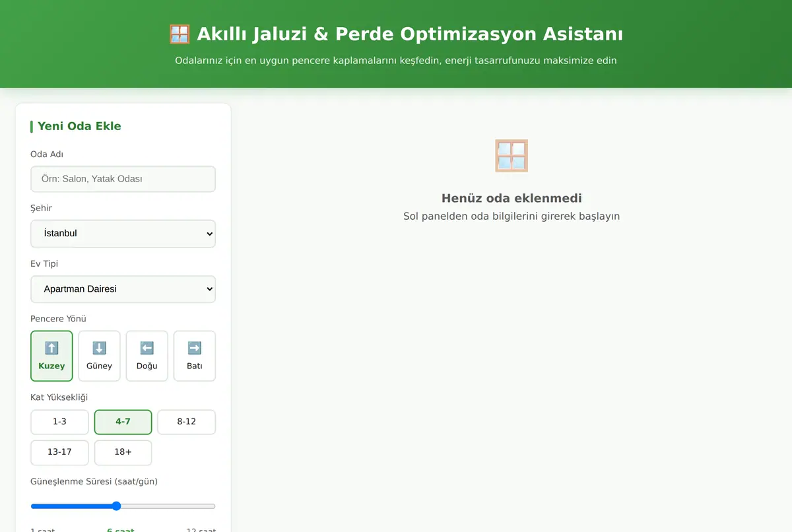The width and height of the screenshot is (792, 532).
Task: Click the Yeni Oda Ekle heading
Action: point(79,126)
